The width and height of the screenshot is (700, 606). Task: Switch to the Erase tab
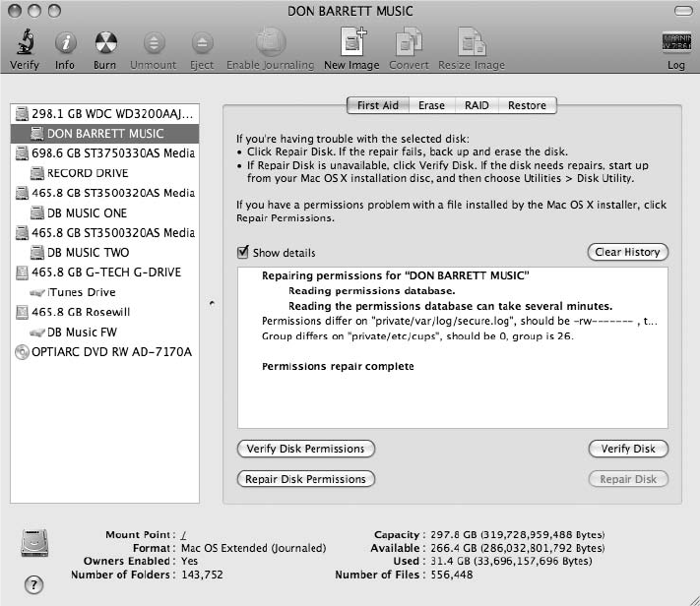click(x=431, y=105)
